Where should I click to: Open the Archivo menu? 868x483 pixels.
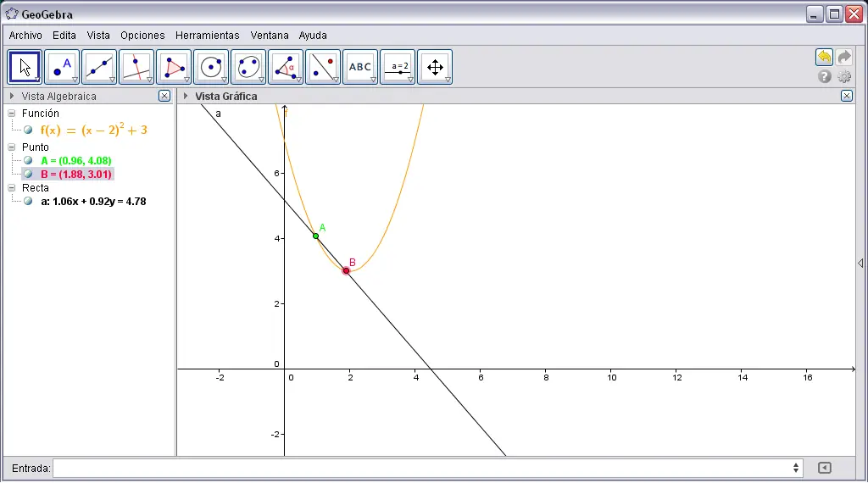(x=25, y=36)
